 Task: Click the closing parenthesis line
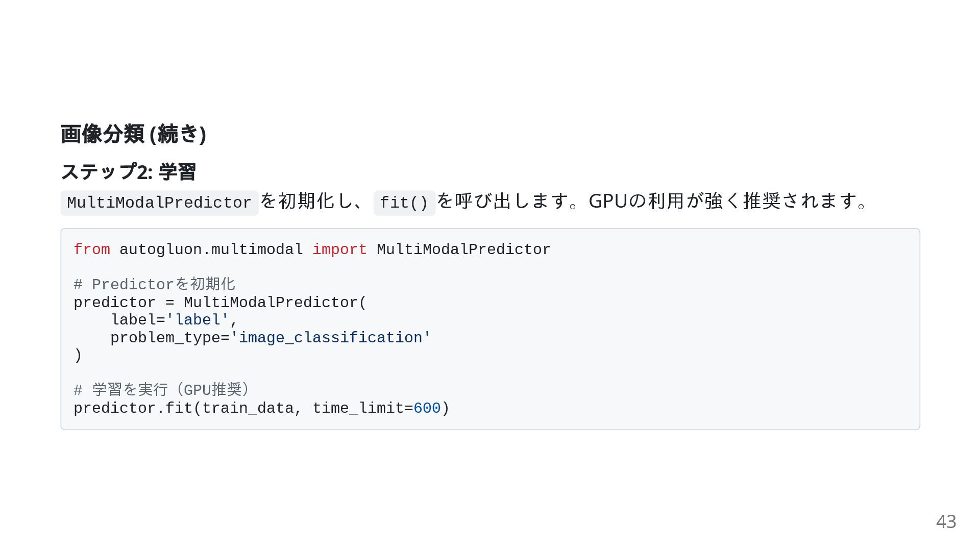pyautogui.click(x=78, y=355)
